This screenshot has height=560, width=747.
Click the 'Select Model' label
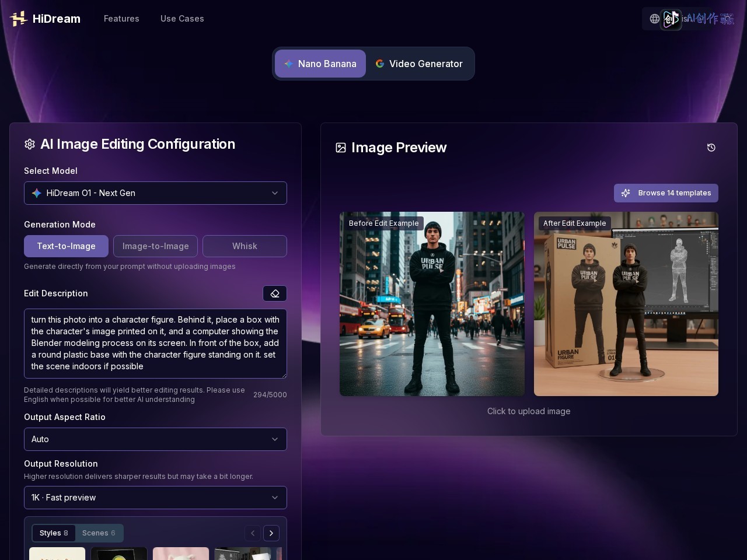click(x=51, y=171)
